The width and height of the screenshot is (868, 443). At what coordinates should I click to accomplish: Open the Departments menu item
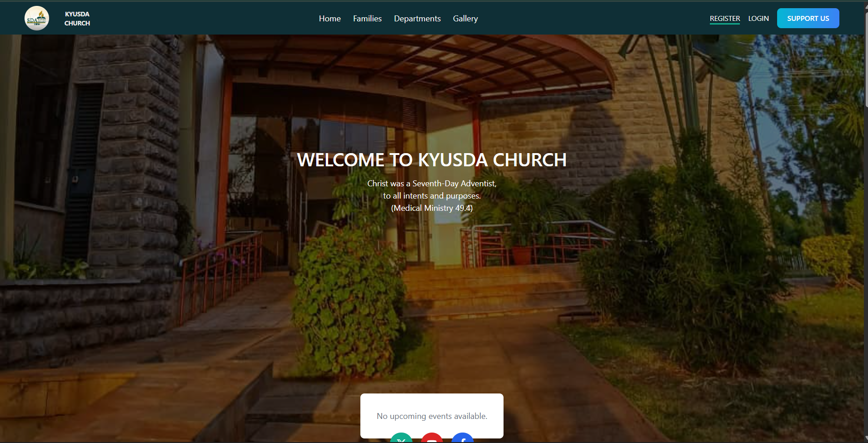tap(417, 19)
